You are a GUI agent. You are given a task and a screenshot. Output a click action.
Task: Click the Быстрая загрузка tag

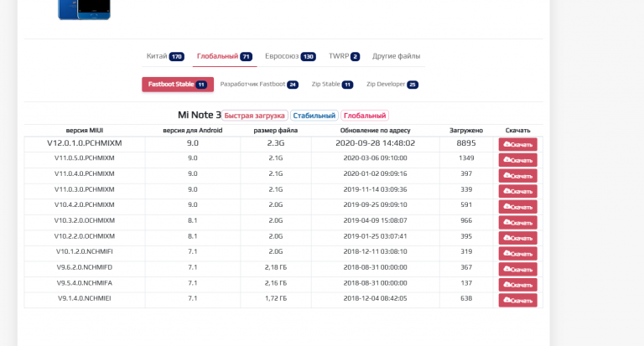[255, 116]
